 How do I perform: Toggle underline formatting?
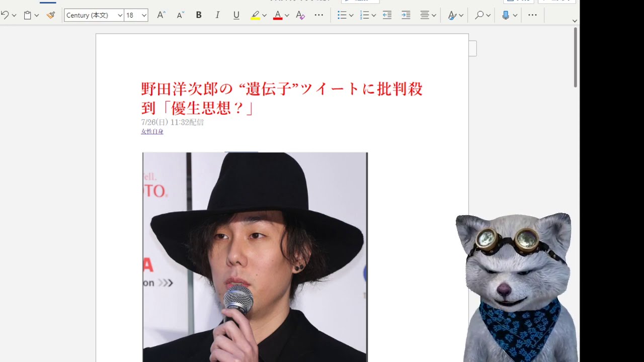(236, 15)
